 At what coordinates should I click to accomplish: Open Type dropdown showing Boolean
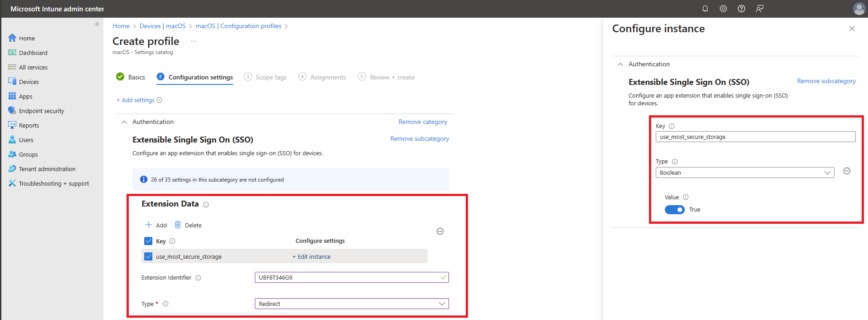pyautogui.click(x=745, y=172)
